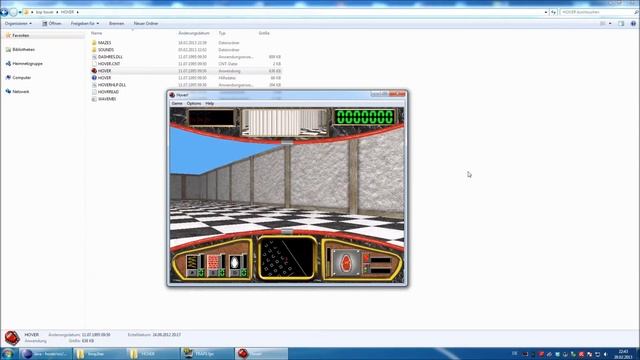640x360 pixels.
Task: Switch to the monitor-icon taskbar button
Action: pyautogui.click(x=207, y=354)
